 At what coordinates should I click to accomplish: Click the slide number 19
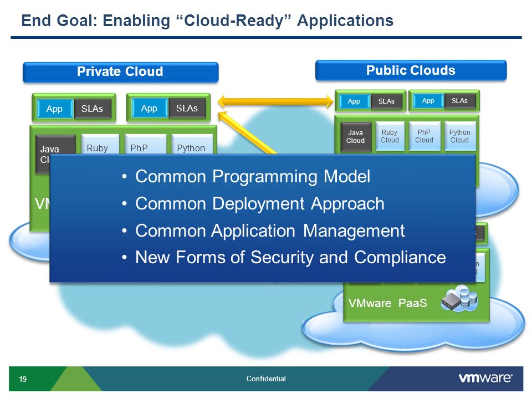23,379
